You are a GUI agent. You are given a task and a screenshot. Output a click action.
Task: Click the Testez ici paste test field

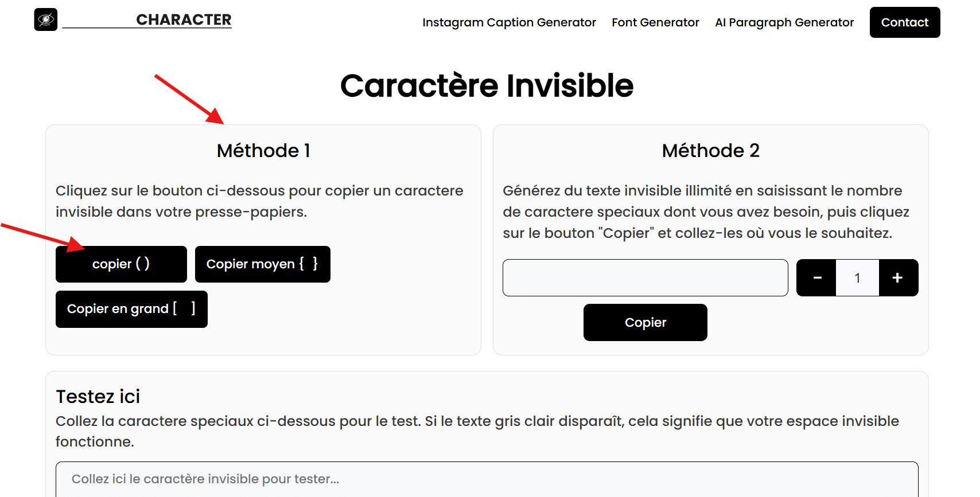click(488, 479)
